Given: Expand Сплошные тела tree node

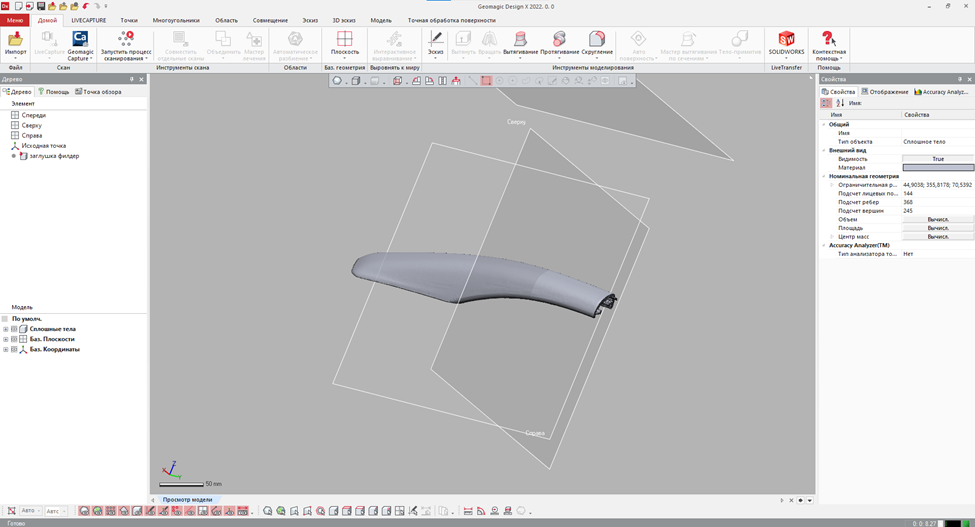Looking at the screenshot, I should pyautogui.click(x=6, y=329).
